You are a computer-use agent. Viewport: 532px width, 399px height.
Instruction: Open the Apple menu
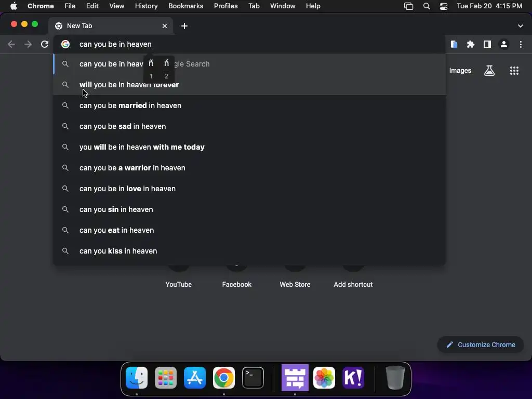click(x=14, y=6)
